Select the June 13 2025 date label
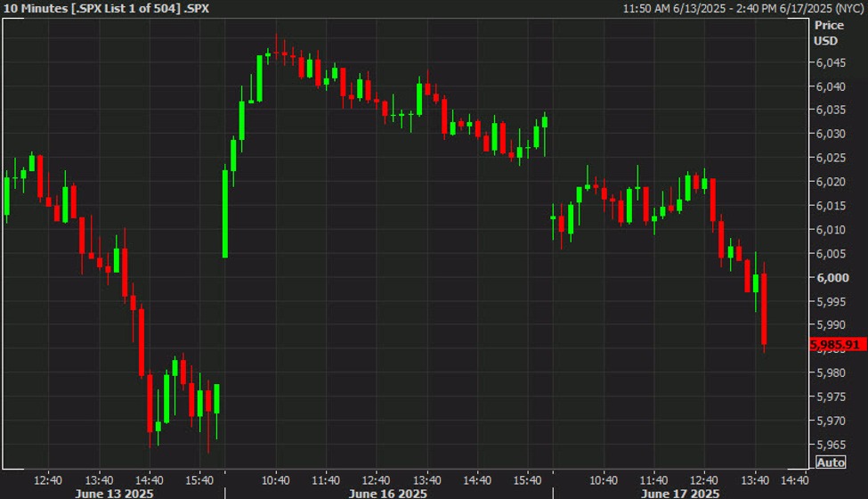Image resolution: width=868 pixels, height=499 pixels. (114, 493)
